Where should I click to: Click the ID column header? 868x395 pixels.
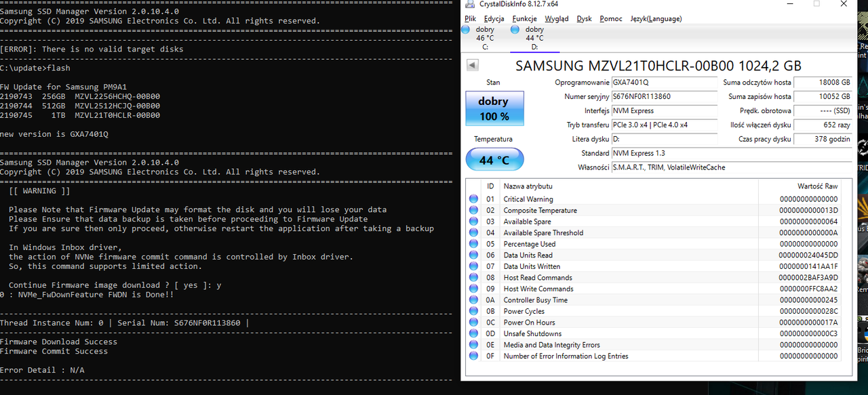point(490,186)
